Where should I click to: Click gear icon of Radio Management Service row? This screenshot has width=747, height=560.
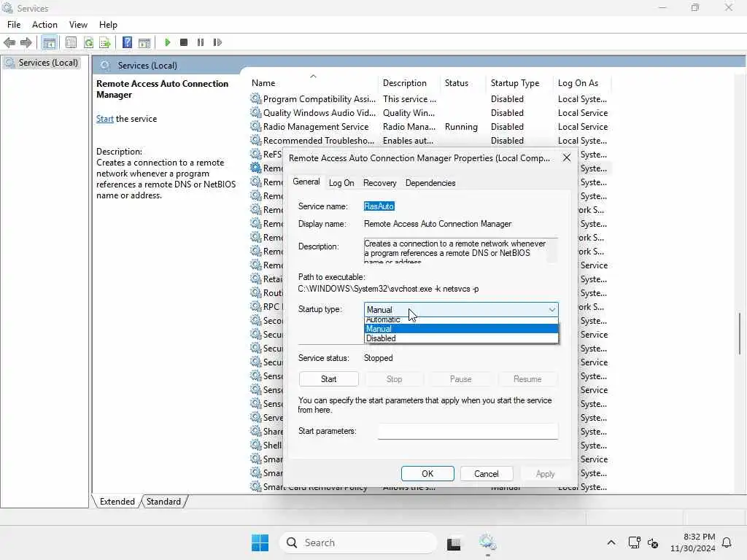point(256,126)
